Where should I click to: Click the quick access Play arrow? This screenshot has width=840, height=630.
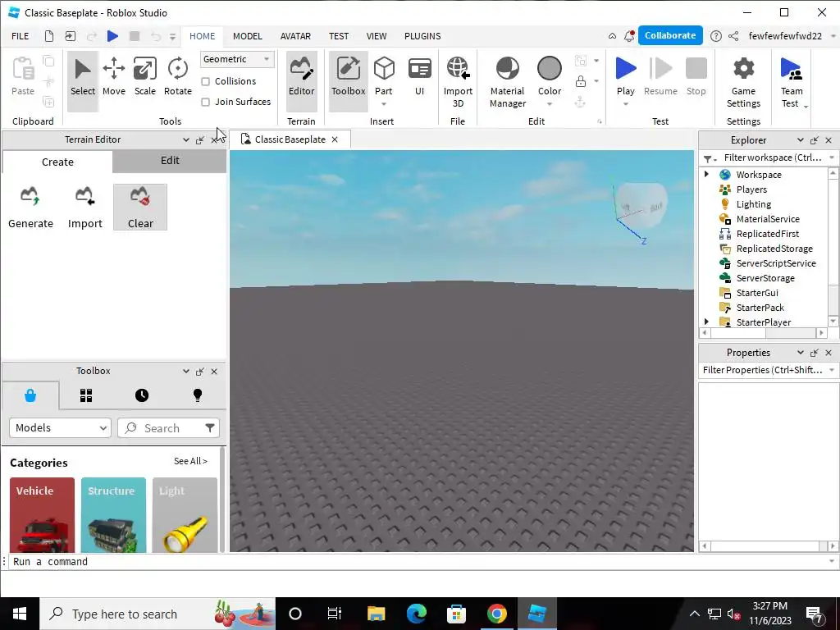(112, 36)
